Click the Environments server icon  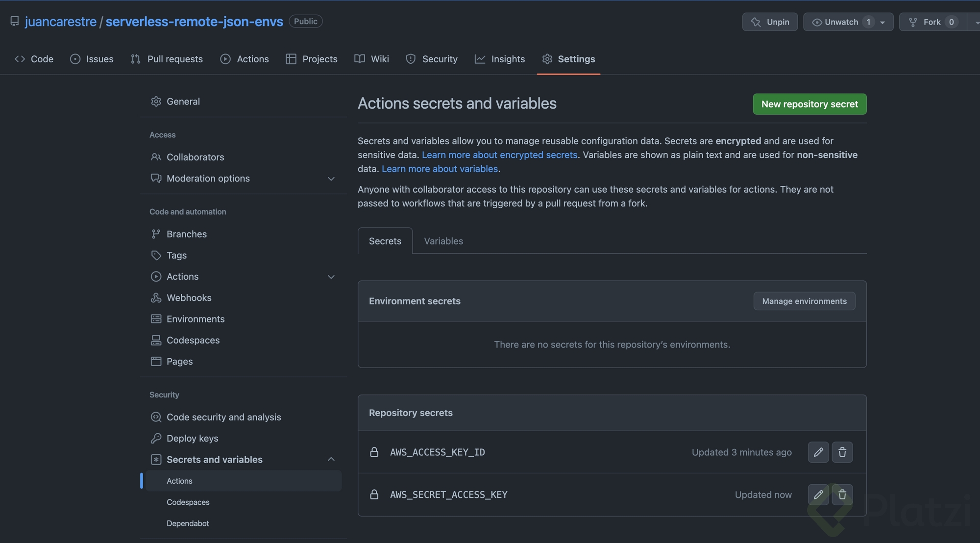tap(156, 319)
